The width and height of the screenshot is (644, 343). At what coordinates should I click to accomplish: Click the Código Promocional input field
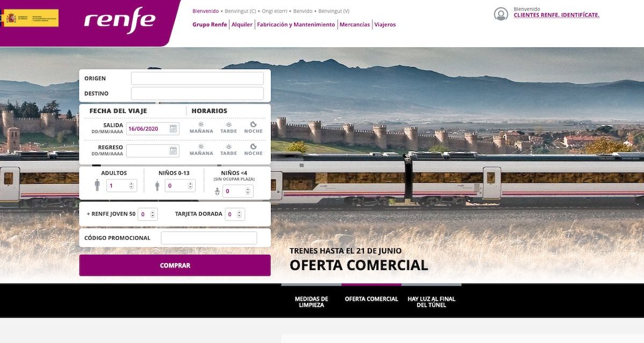click(x=209, y=238)
